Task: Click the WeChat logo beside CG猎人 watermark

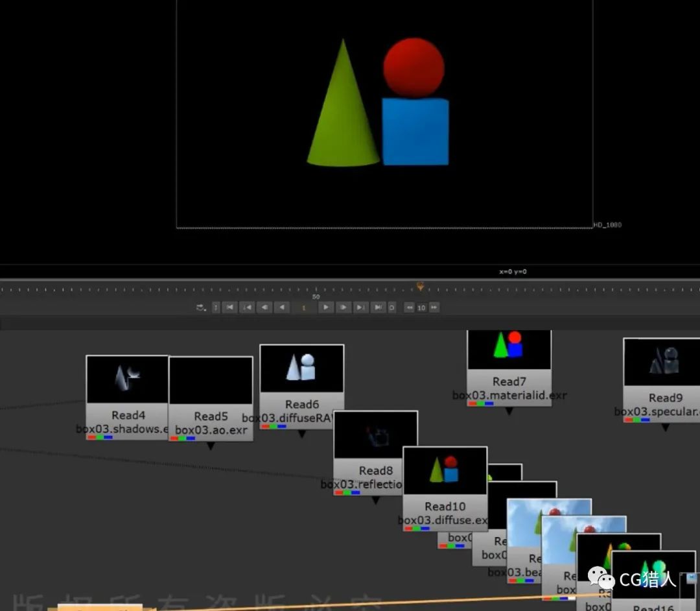Action: click(599, 577)
